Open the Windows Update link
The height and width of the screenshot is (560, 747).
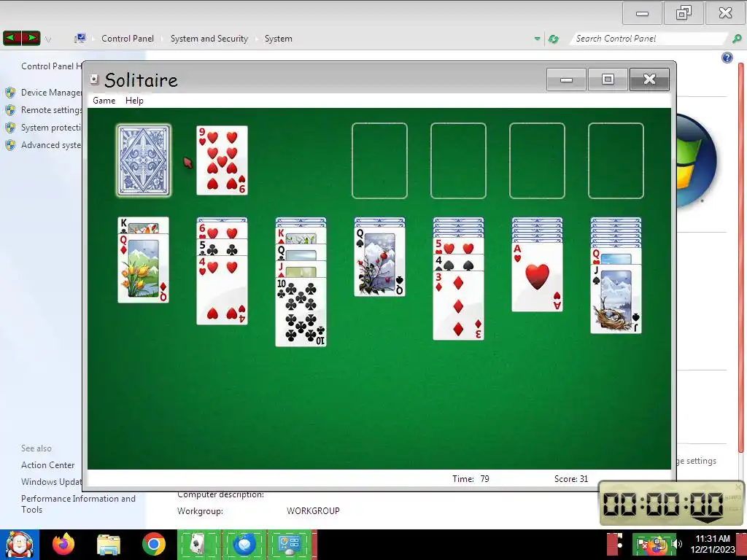pos(52,482)
